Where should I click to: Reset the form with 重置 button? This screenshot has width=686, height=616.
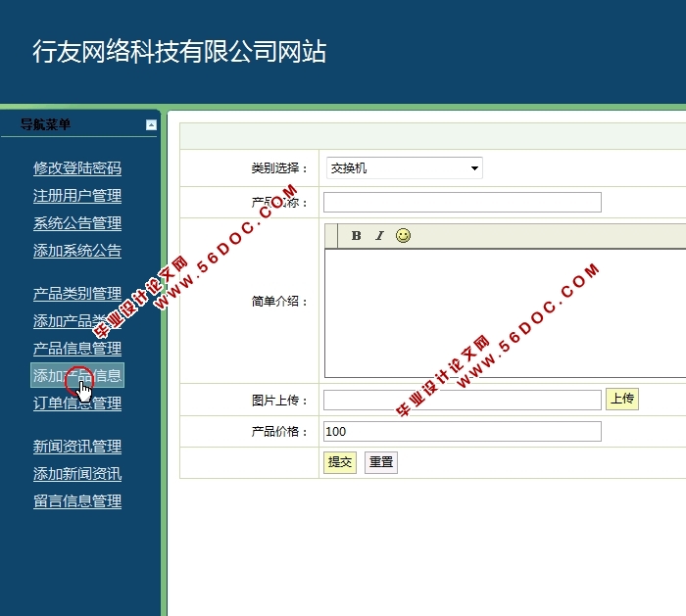point(381,462)
